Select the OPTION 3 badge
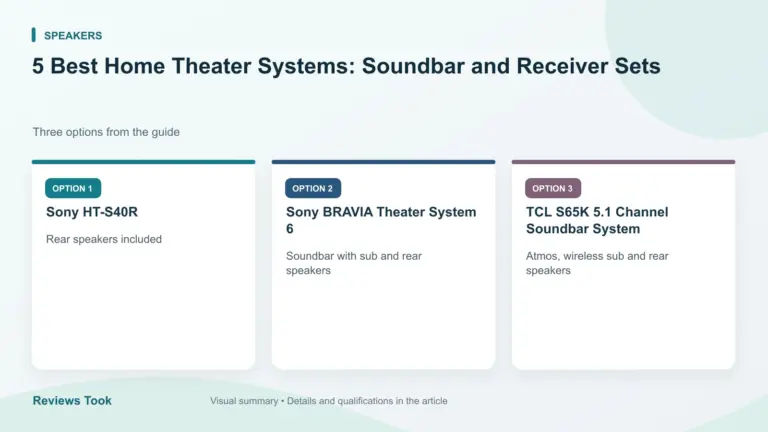The image size is (768, 432). click(x=553, y=188)
